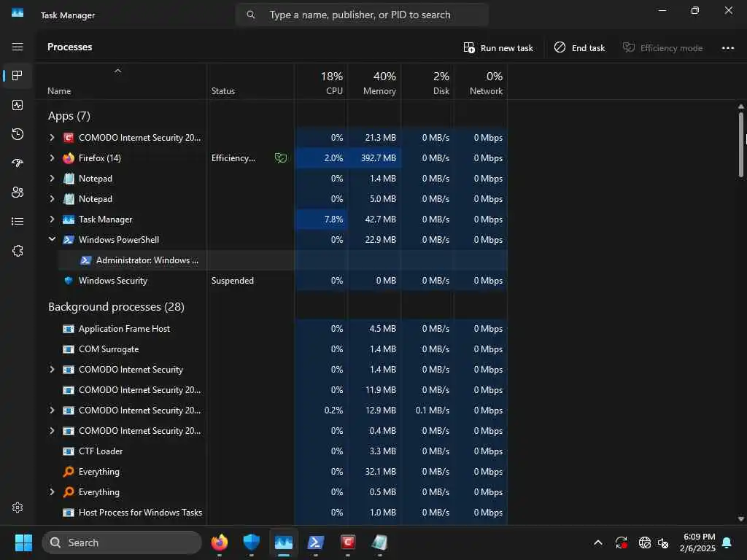Open Task Manager settings gear
Image resolution: width=747 pixels, height=560 pixels.
(x=18, y=507)
